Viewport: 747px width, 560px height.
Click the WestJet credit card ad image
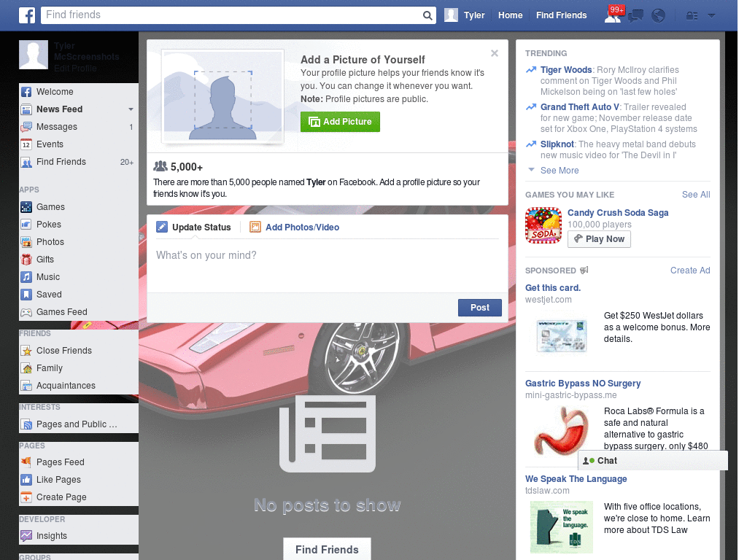click(561, 335)
